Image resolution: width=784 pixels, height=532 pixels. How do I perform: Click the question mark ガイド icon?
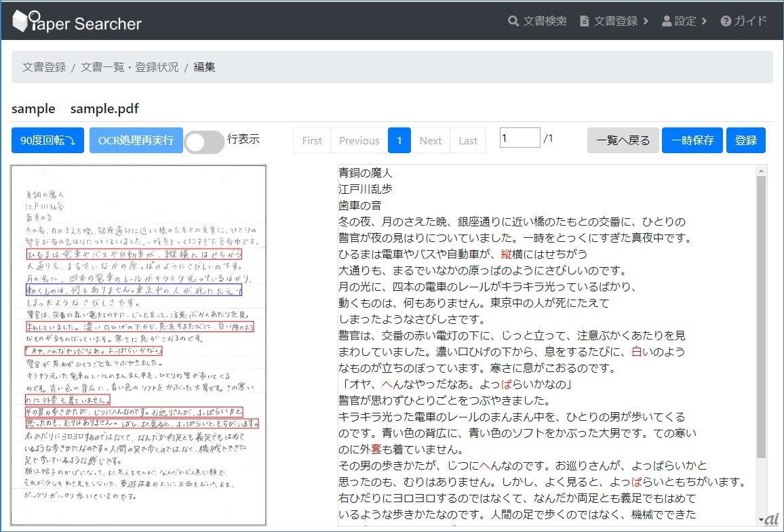[726, 21]
